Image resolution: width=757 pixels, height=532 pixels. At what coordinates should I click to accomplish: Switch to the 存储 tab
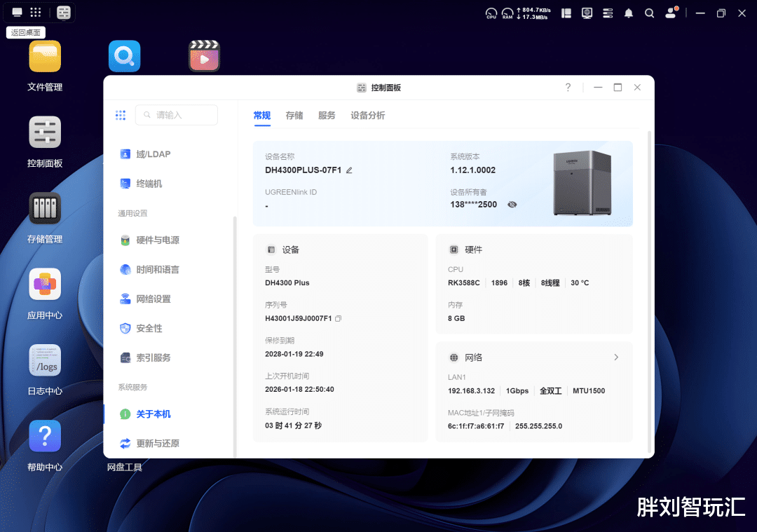coord(294,116)
